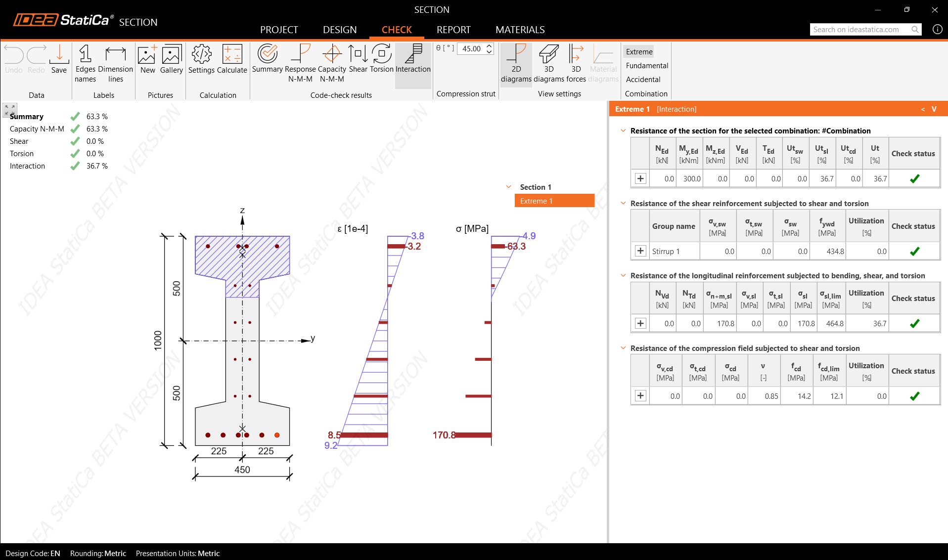This screenshot has width=948, height=560.
Task: Open the pictures Gallery
Action: (172, 59)
